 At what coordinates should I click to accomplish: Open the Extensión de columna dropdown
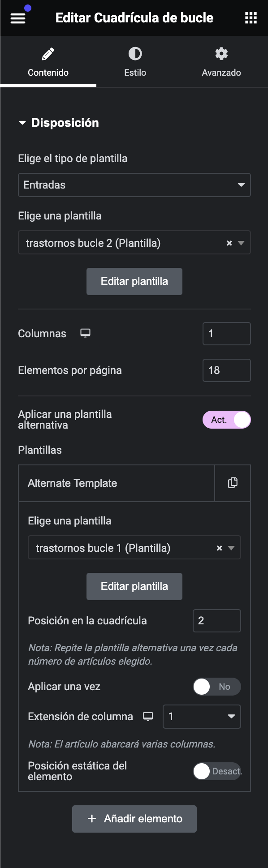pos(202,717)
